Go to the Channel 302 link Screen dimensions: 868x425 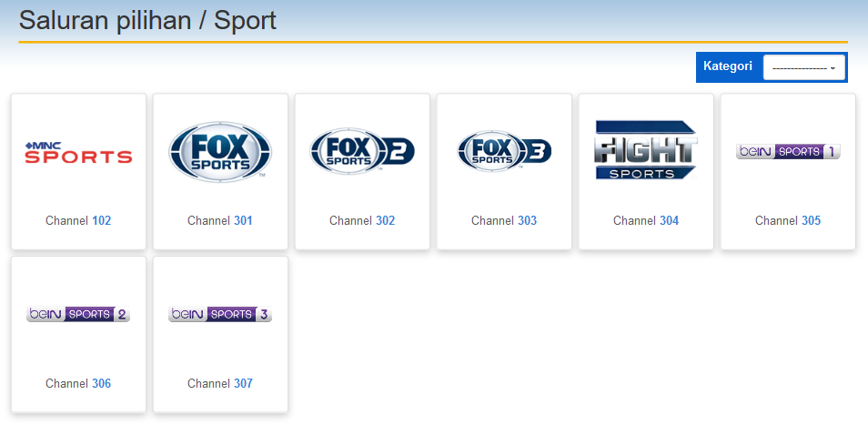362,221
